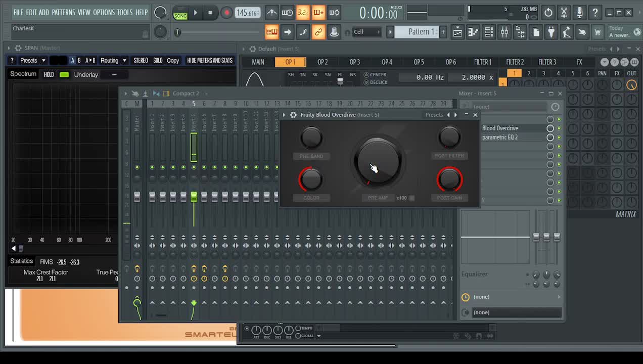Open the mixer view icon

(504, 32)
